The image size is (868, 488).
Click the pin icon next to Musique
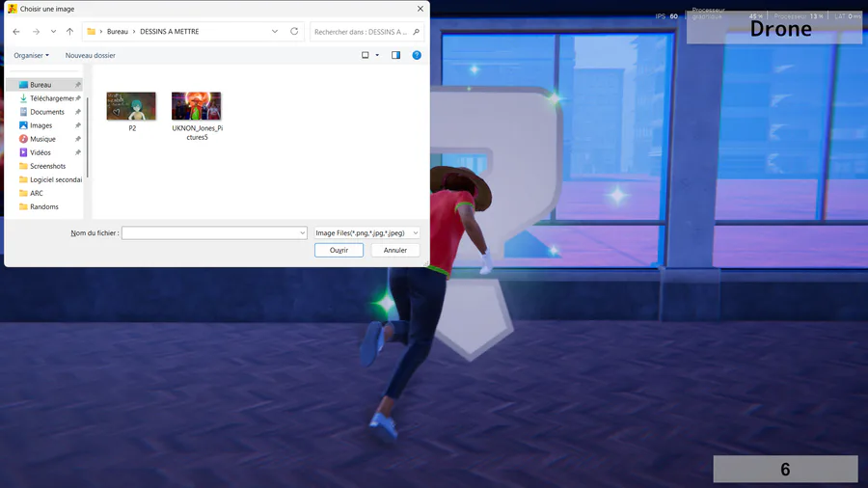tap(78, 139)
